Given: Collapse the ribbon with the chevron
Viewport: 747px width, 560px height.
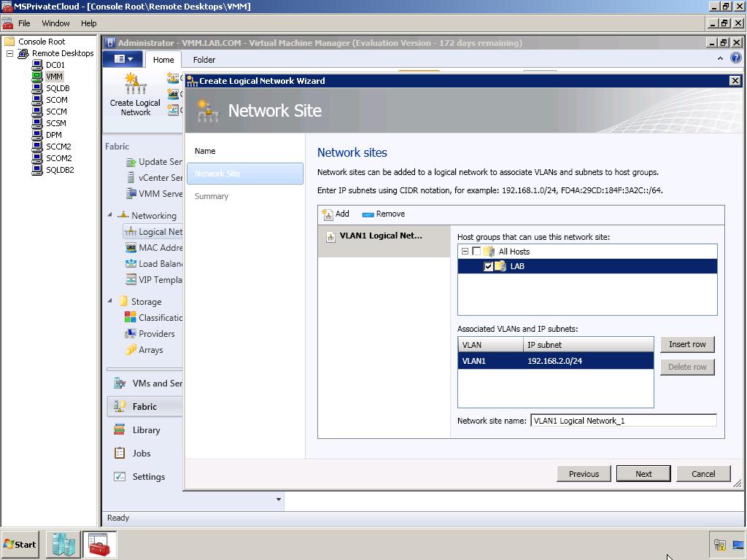Looking at the screenshot, I should pos(720,58).
